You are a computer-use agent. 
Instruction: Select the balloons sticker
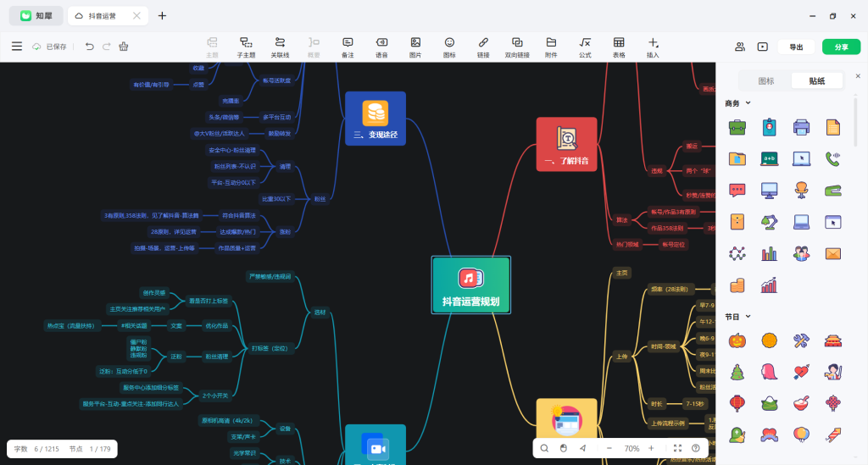coord(801,435)
